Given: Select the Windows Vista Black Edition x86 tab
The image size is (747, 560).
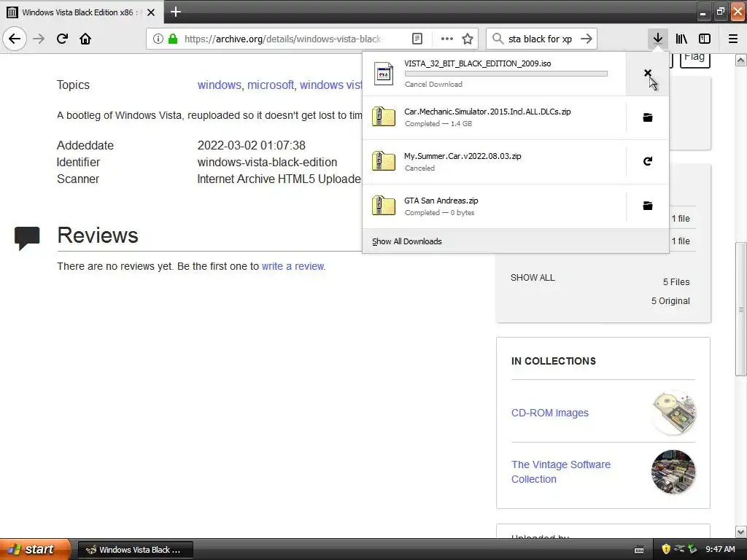Looking at the screenshot, I should 81,12.
